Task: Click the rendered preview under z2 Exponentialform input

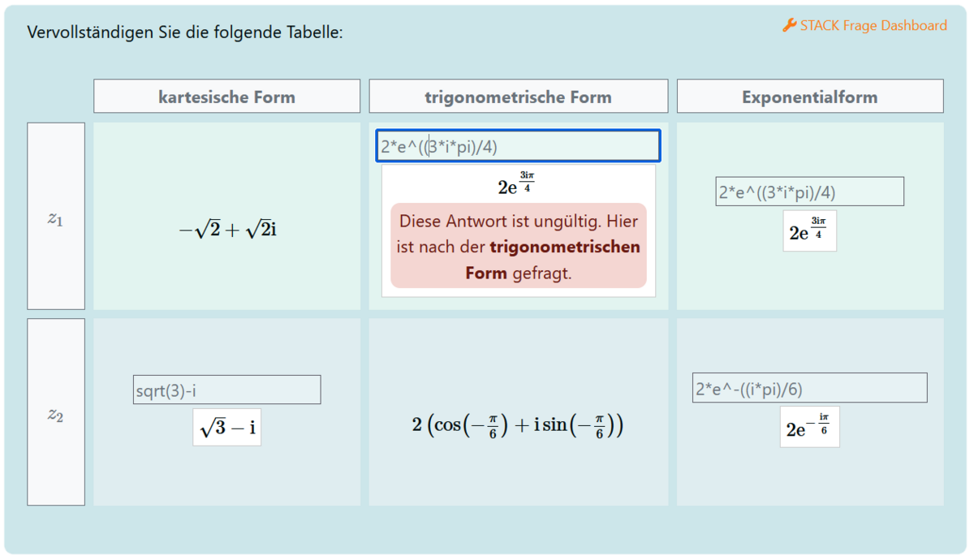Action: point(809,427)
